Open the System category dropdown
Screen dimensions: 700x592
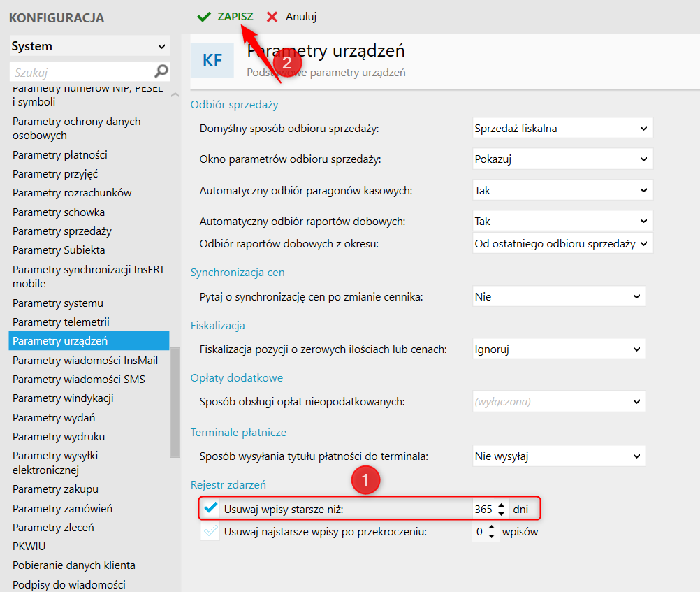[x=90, y=47]
